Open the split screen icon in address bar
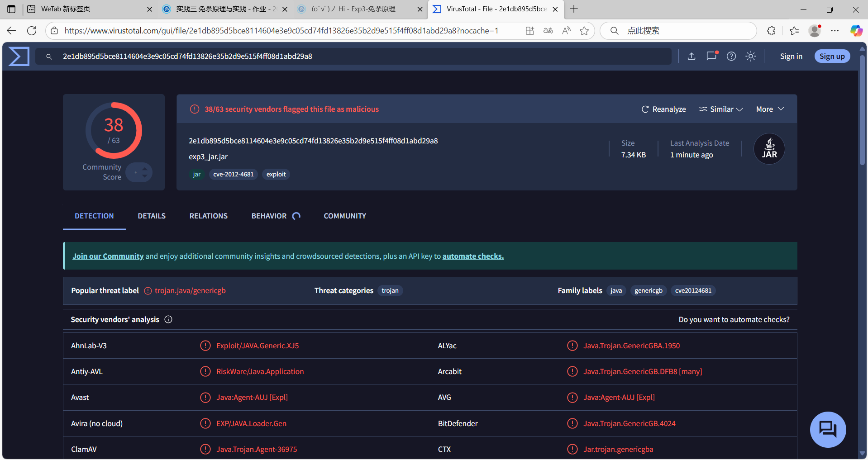The width and height of the screenshot is (868, 460). coord(530,31)
